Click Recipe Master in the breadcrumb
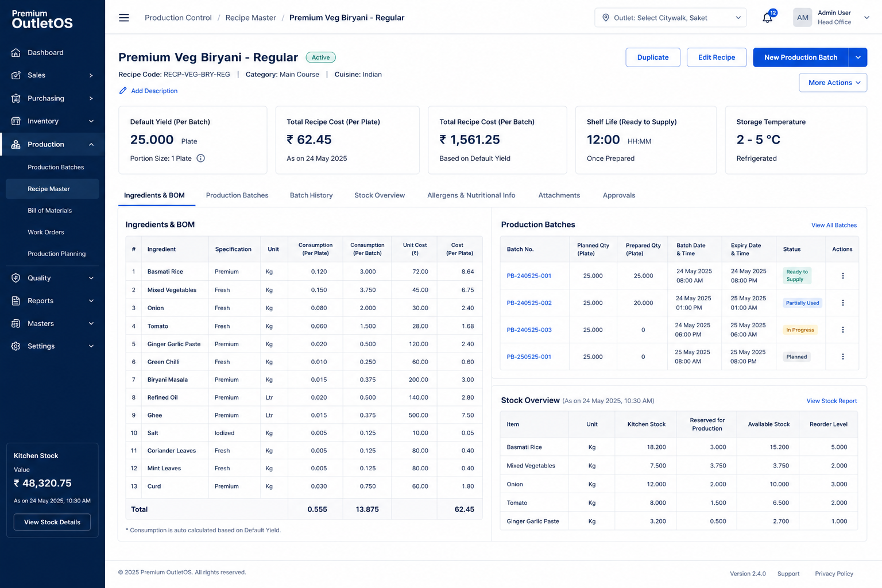 tap(251, 18)
